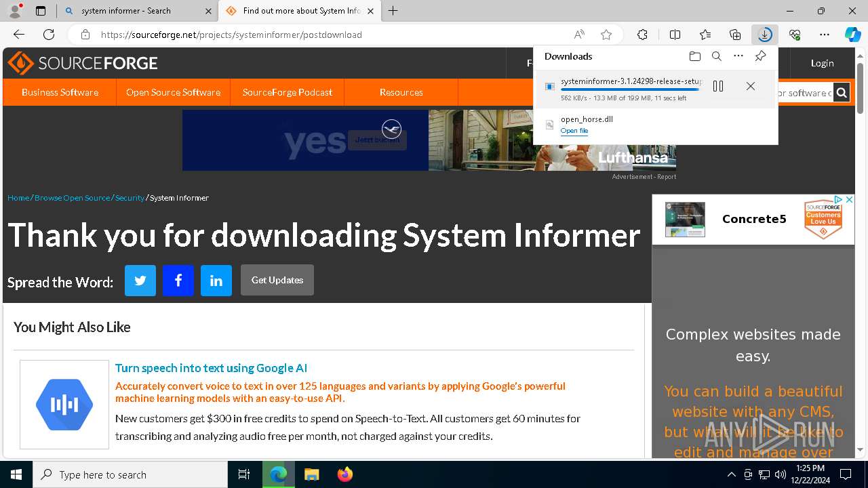This screenshot has width=868, height=488.
Task: Click the SourceForge search field
Action: 805,93
